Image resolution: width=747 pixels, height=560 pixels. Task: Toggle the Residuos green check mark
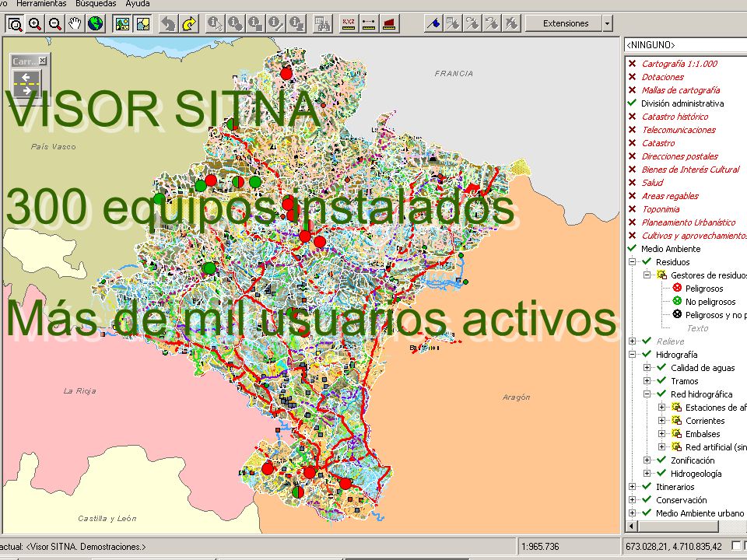point(647,261)
